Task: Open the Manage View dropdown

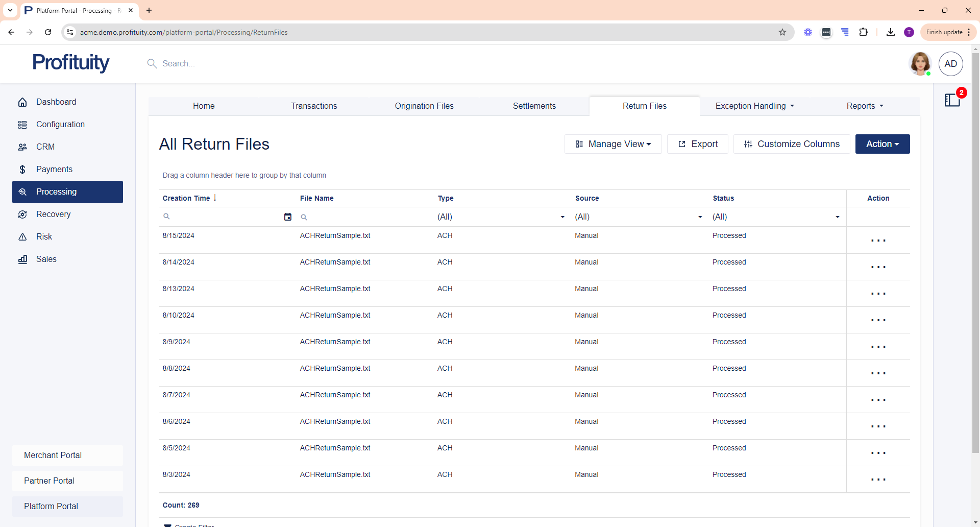Action: (613, 144)
